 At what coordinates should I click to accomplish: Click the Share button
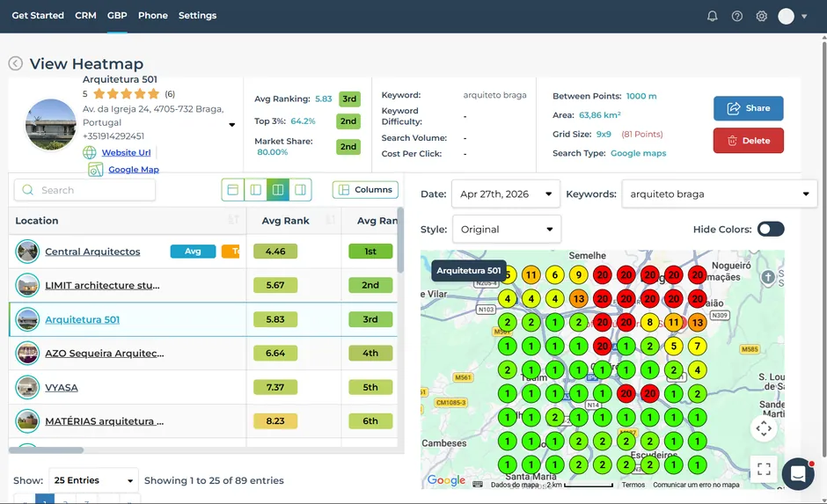[x=748, y=108]
